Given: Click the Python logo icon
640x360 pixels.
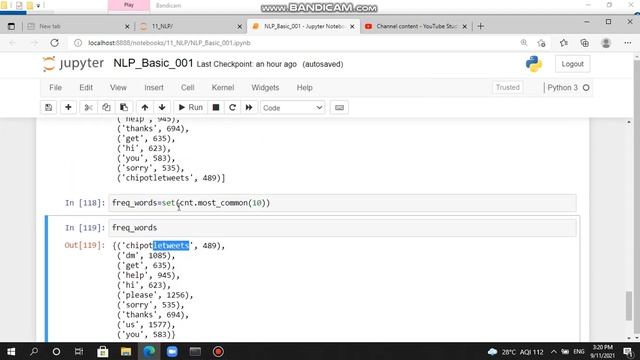Looking at the screenshot, I should coord(533,64).
